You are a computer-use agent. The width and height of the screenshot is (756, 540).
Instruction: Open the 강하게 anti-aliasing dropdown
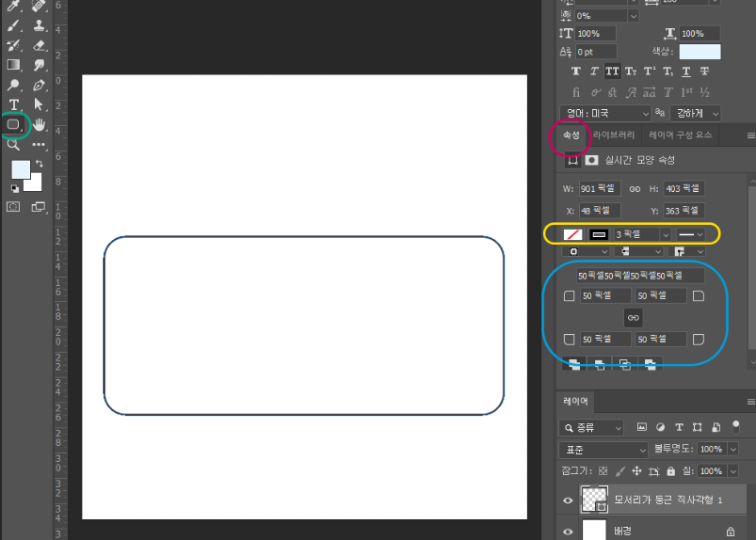coord(695,113)
